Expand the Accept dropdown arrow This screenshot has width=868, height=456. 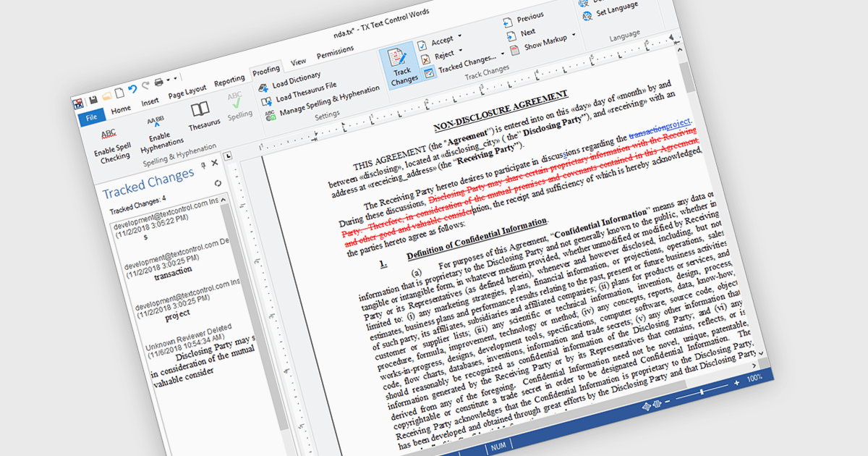[x=459, y=35]
